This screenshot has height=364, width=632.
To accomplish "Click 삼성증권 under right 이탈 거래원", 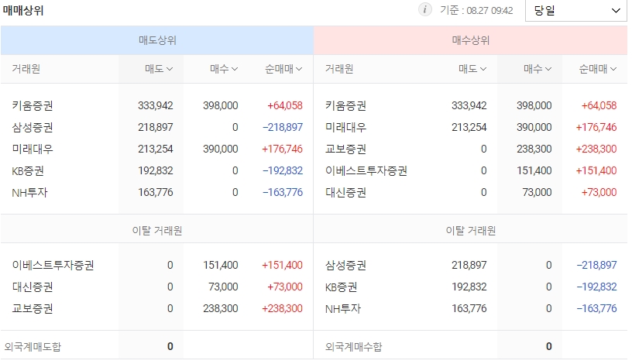I will click(x=346, y=265).
